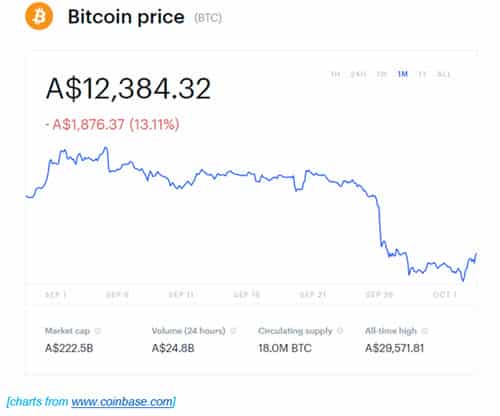Click the SEP 1 date axis label

[x=56, y=294]
